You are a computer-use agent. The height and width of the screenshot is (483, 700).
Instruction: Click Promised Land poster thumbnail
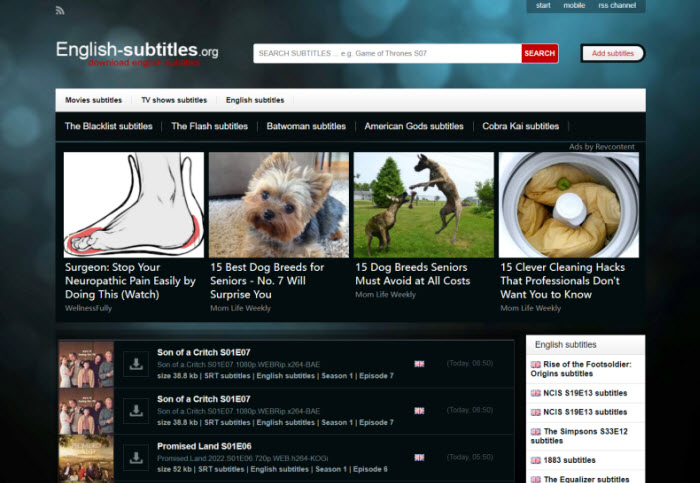86,459
